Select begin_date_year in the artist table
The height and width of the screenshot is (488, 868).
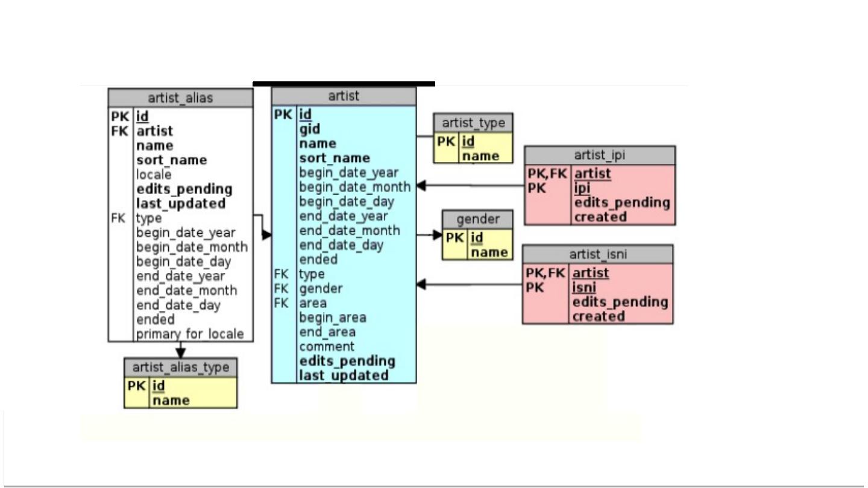coord(348,172)
